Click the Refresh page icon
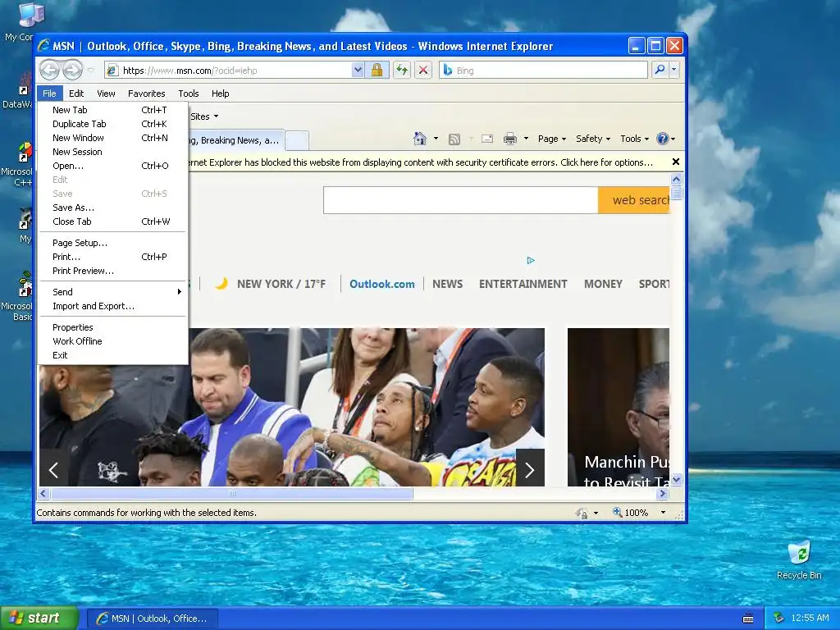This screenshot has width=840, height=630. [x=402, y=71]
